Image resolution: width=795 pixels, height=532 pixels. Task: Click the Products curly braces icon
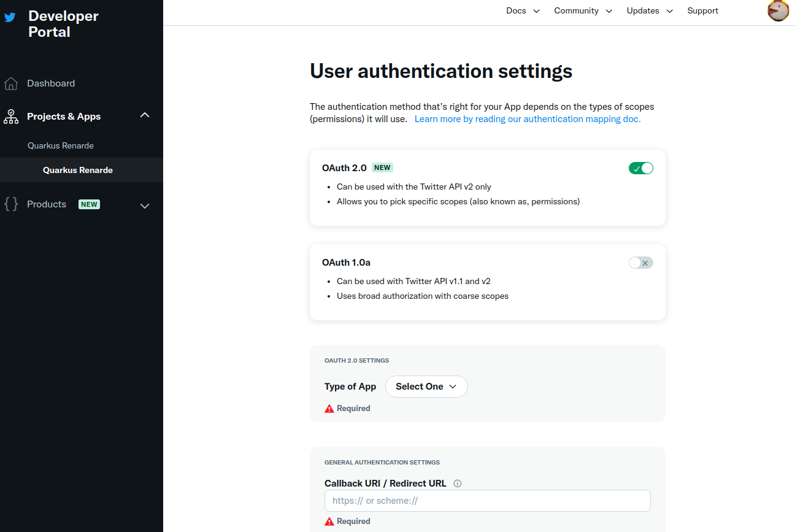coord(11,204)
